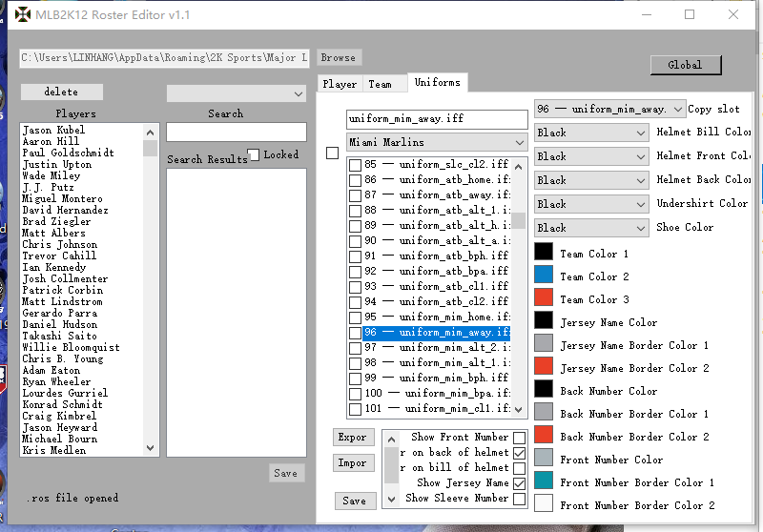Open the Helmet Back Color dropdown
This screenshot has height=532, width=763.
[591, 180]
